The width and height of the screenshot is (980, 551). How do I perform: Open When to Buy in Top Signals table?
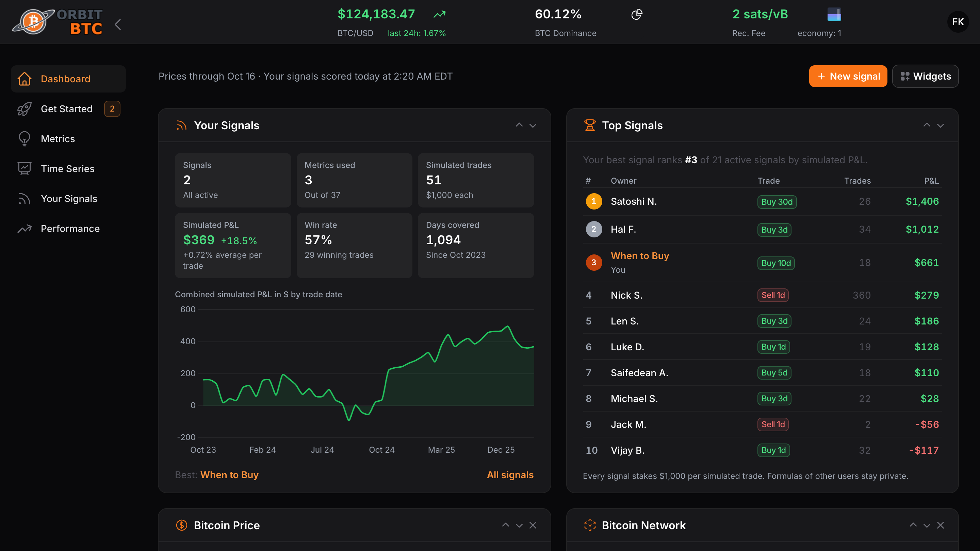[x=640, y=256]
